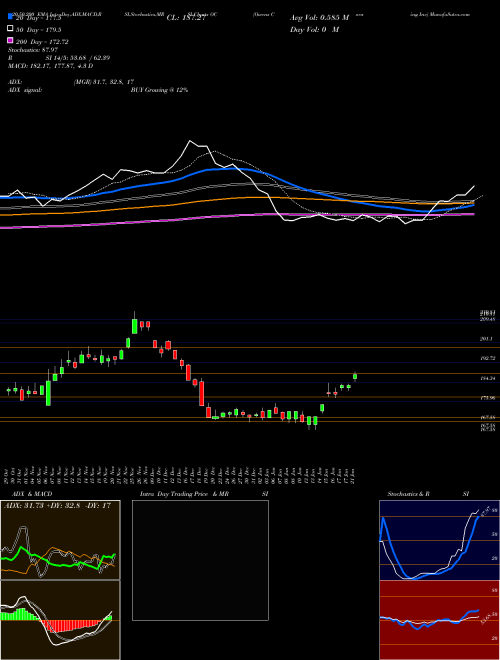Viewport: 500px width, 660px height.
Task: Click the 'SI 14/3: 33.68 / 62.89' value
Action: point(78,58)
